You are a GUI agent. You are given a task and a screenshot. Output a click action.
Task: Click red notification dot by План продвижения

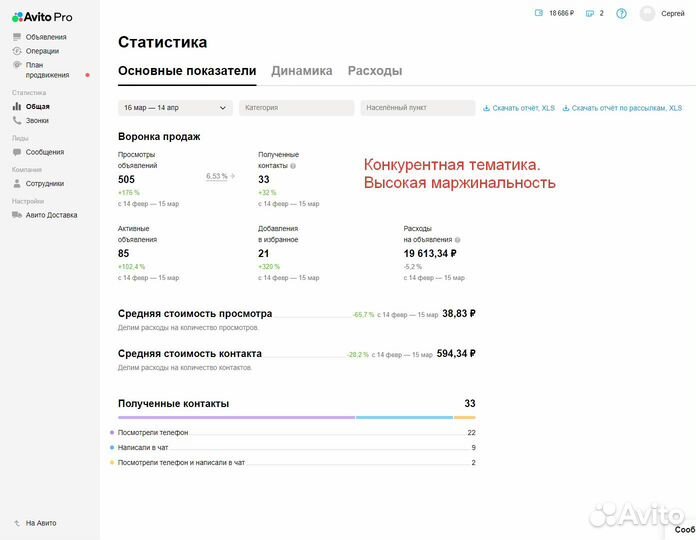click(87, 75)
